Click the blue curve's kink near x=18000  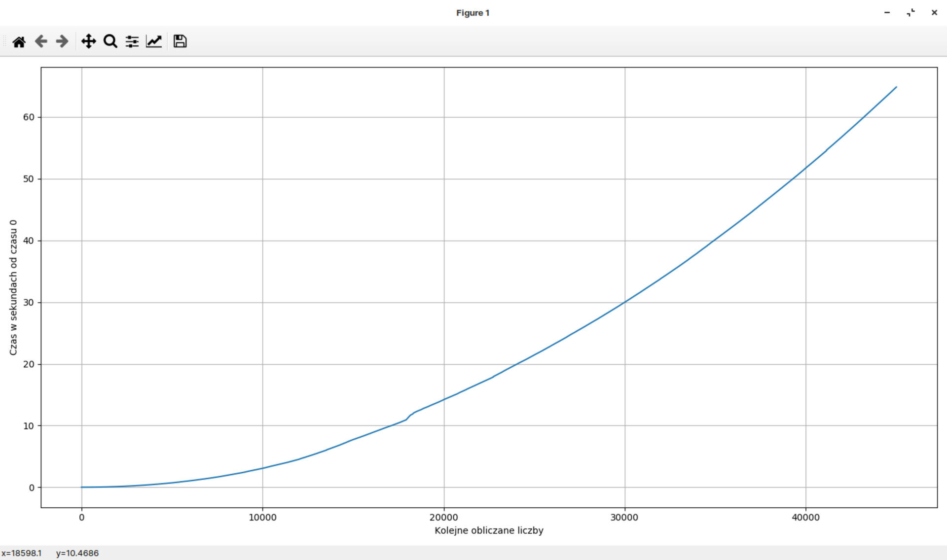pyautogui.click(x=409, y=417)
